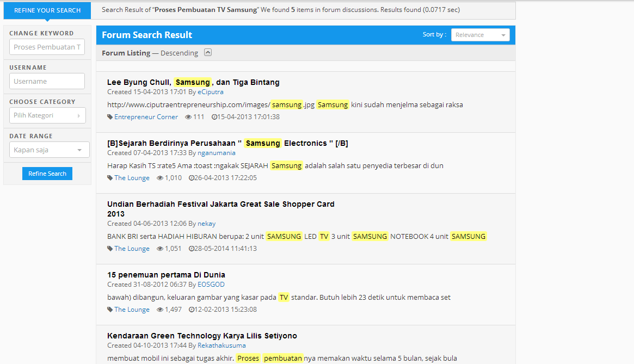
Task: Click the tag icon in Undian Berhadiah thread row
Action: [x=110, y=249]
